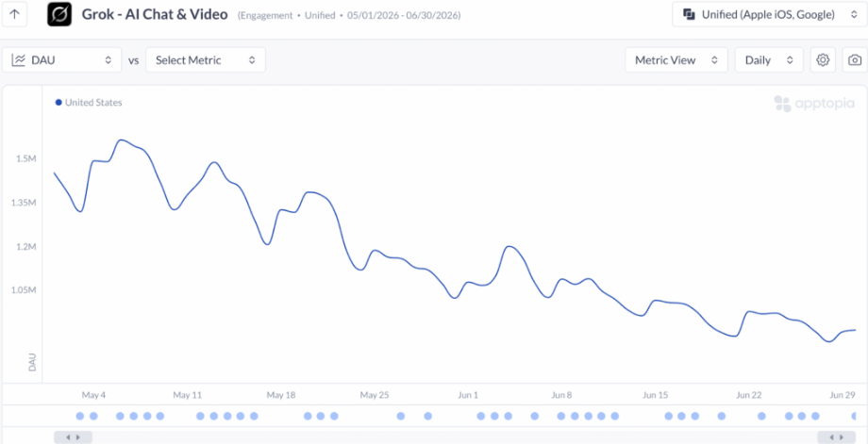Click the Grok app logo icon

tap(59, 15)
